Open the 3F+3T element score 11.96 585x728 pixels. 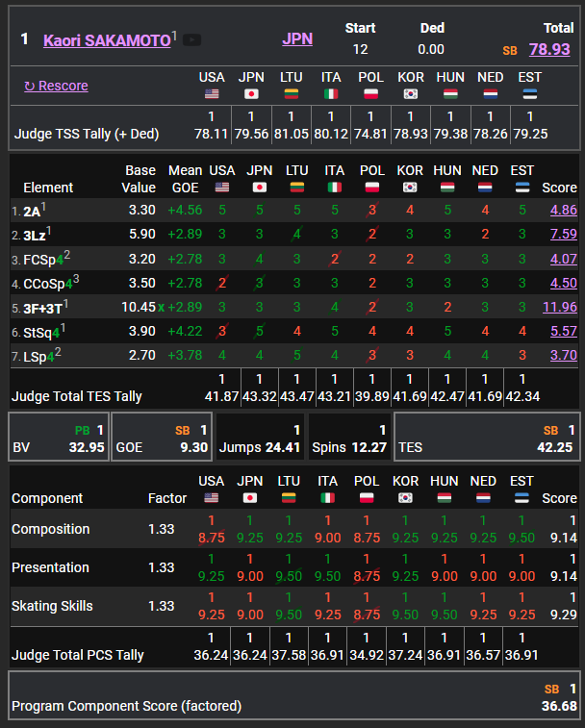560,308
